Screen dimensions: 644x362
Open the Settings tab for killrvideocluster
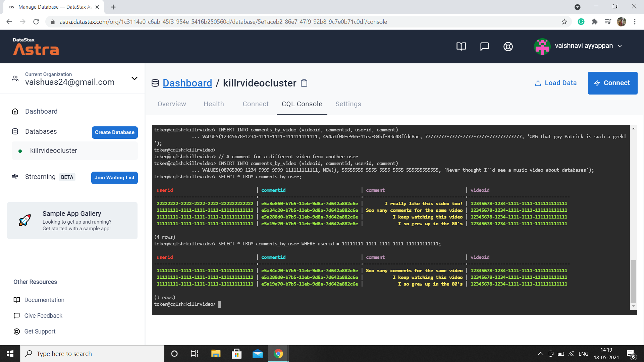(348, 104)
